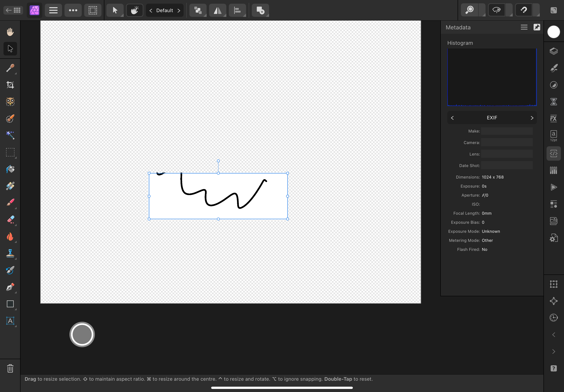Viewport: 564px width, 392px height.
Task: Open the Navigator studio
Action: [x=554, y=301]
